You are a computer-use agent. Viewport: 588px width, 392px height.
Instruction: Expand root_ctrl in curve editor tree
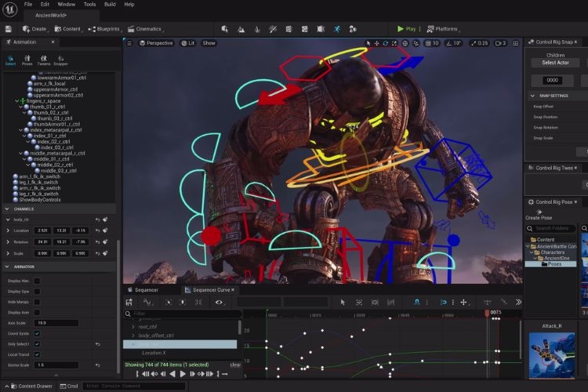click(x=133, y=327)
